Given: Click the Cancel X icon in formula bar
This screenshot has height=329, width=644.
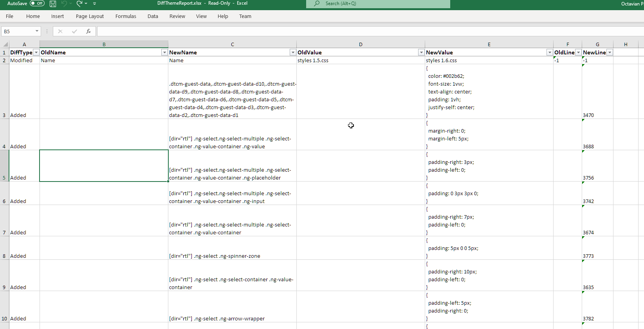Looking at the screenshot, I should (60, 31).
